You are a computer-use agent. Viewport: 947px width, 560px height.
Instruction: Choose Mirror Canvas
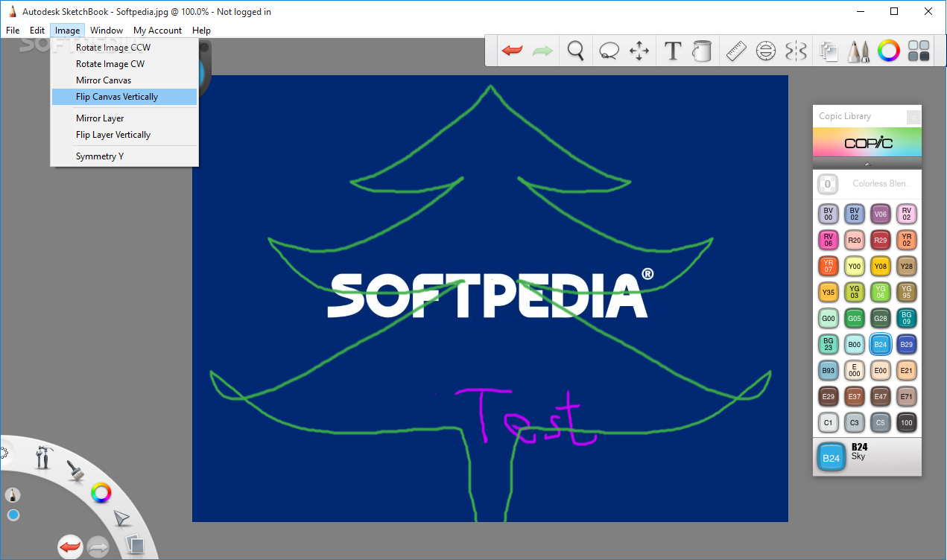(124, 80)
